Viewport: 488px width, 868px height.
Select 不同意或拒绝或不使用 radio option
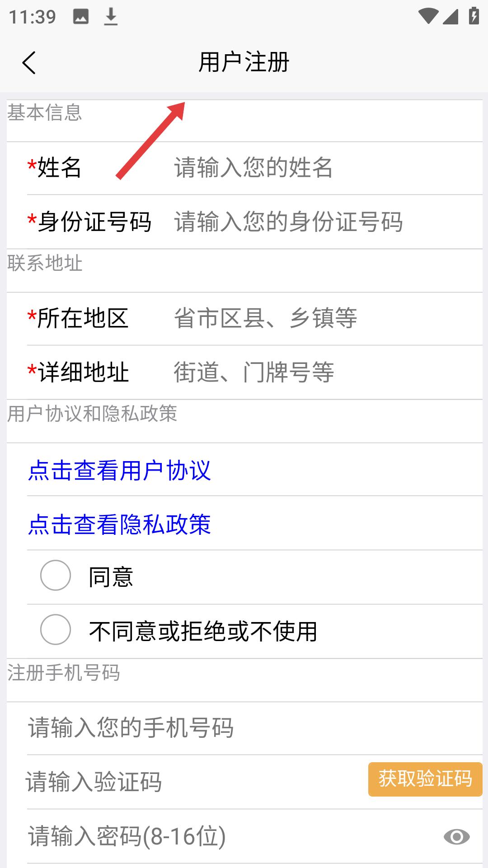[x=56, y=630]
